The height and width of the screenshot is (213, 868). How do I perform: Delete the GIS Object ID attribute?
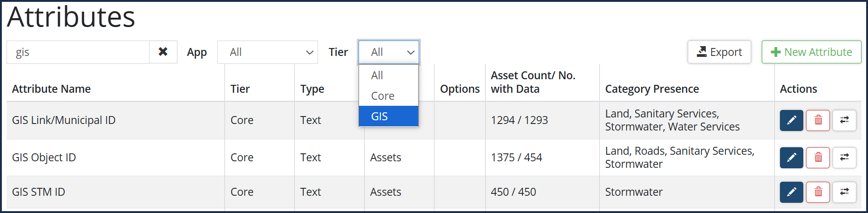coord(818,158)
